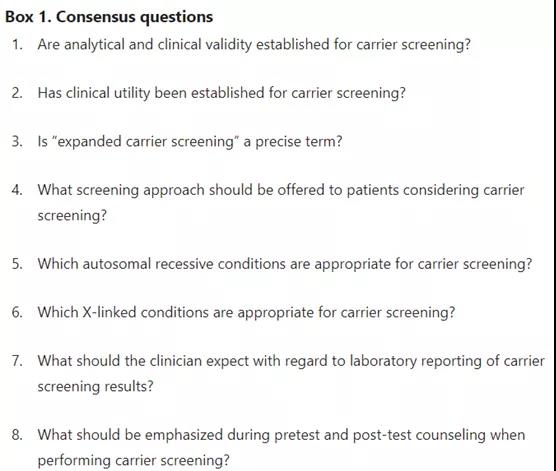
Task: Select the laboratory reporting expectations question line
Action: coord(291,361)
